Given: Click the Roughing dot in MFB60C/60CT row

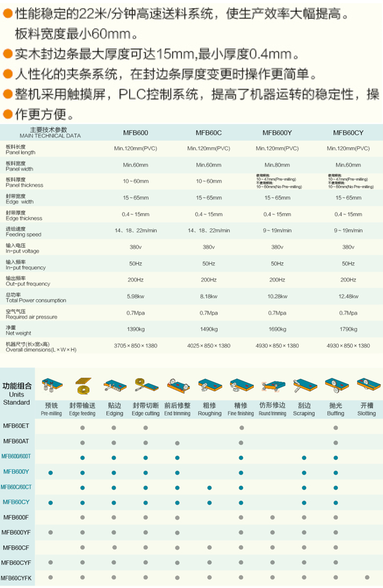Looking at the screenshot, I should point(209,488).
